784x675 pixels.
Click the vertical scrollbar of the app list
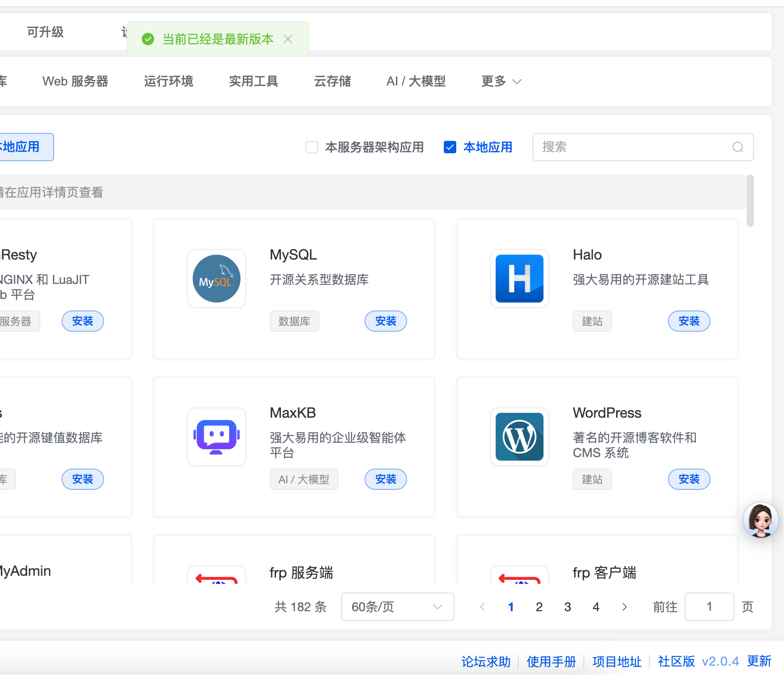tap(750, 201)
